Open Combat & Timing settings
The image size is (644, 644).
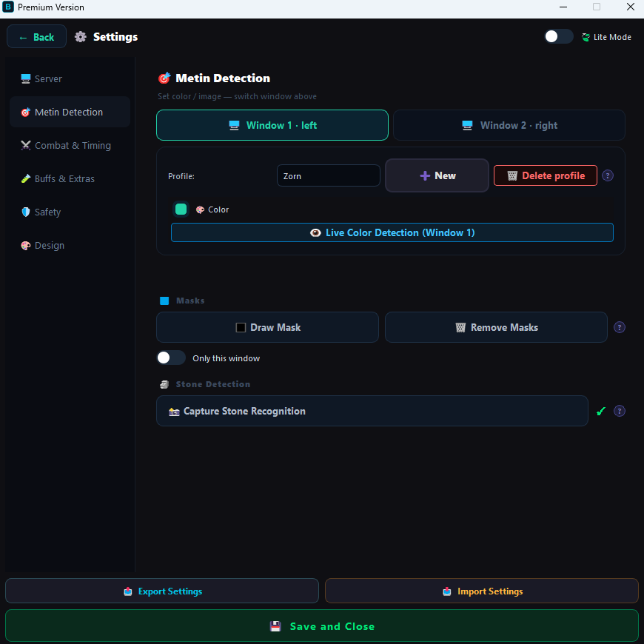[x=70, y=145]
